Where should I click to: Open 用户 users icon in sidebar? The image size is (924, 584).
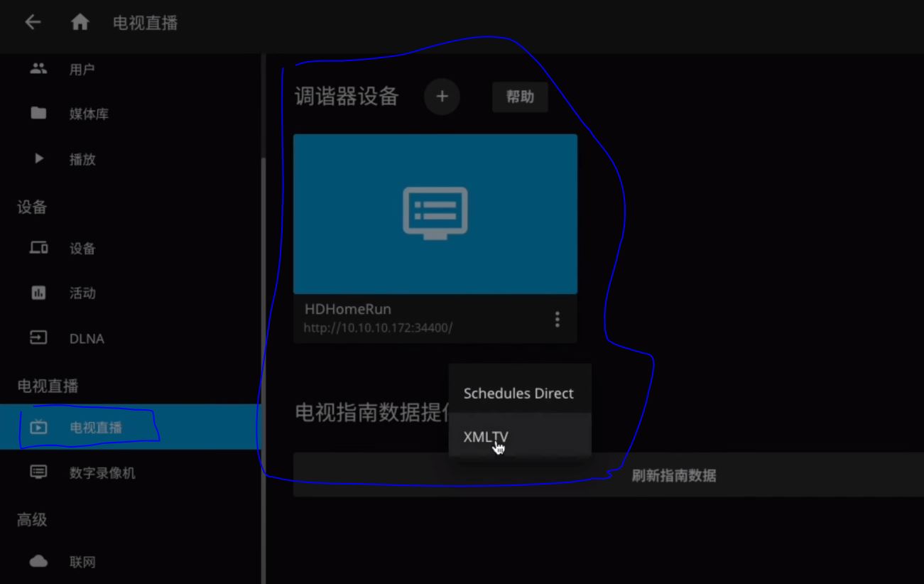pyautogui.click(x=38, y=69)
